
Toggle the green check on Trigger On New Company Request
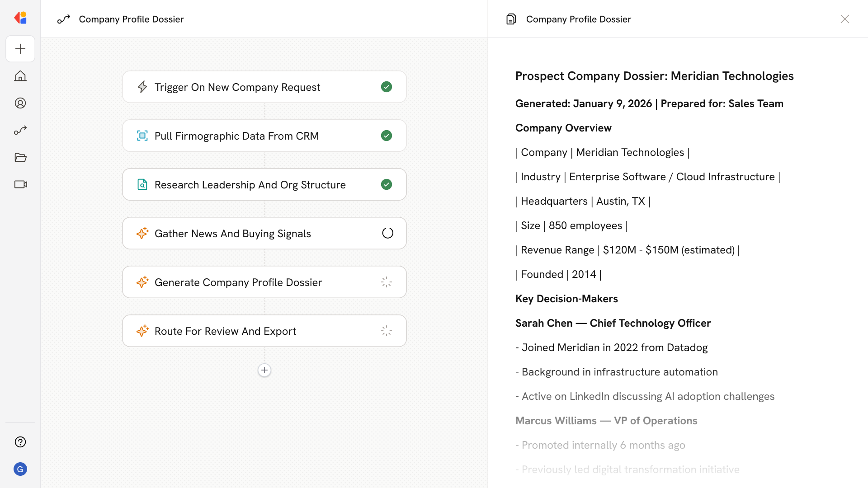click(x=387, y=87)
